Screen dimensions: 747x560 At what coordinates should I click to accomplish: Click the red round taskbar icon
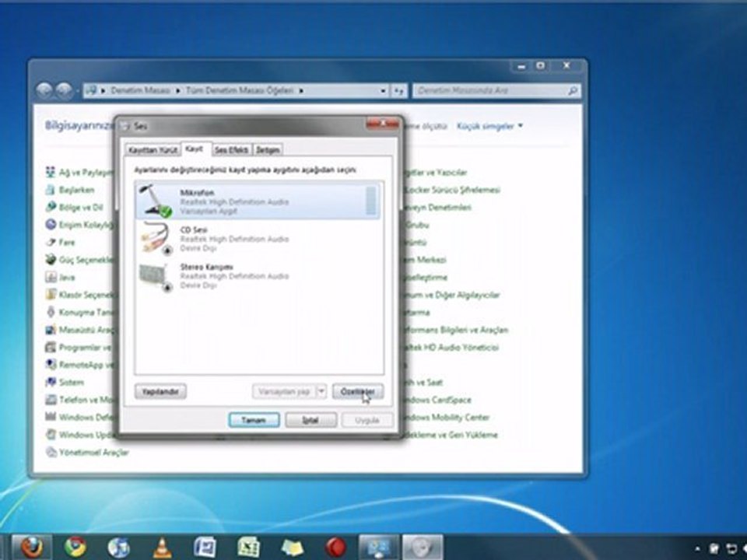(x=335, y=548)
